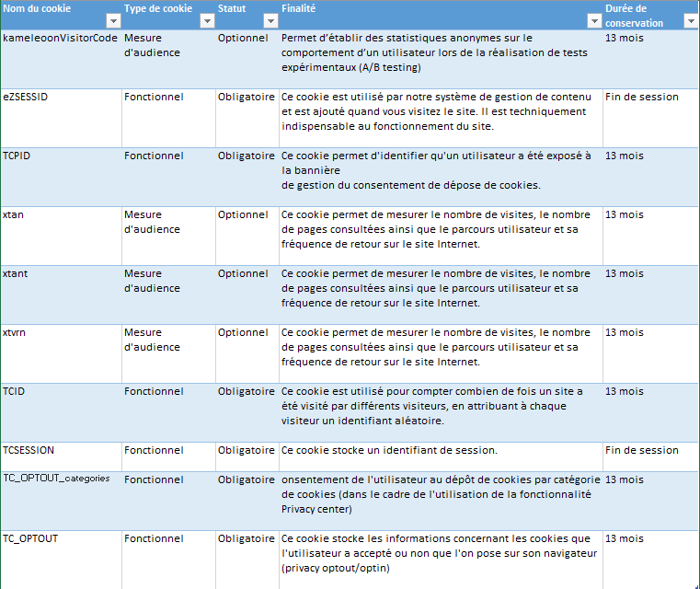700x589 pixels.
Task: Select the TCSESSION cell
Action: 61,456
